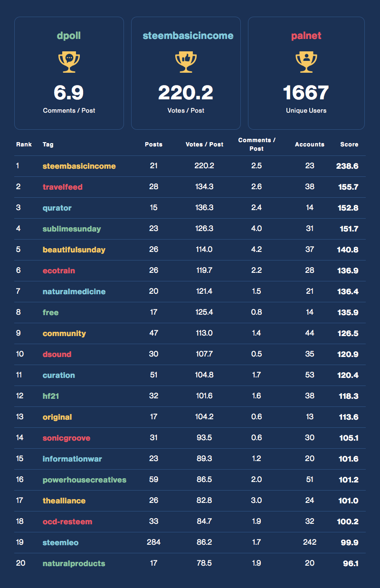
Task: Sort by Votes / Post column header
Action: (204, 144)
